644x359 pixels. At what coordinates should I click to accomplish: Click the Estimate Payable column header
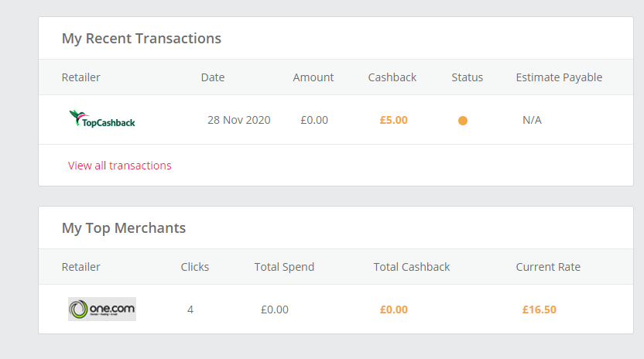(x=559, y=77)
